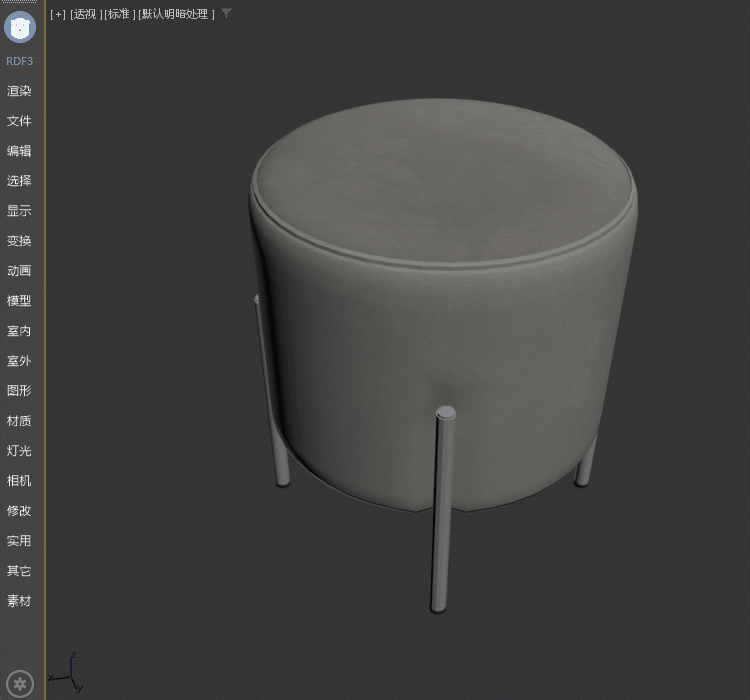
Task: Open the 文件 file menu
Action: [20, 121]
